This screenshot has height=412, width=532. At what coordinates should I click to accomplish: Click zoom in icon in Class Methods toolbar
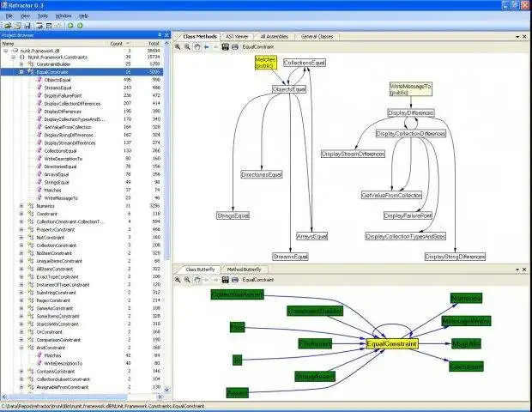[x=178, y=47]
